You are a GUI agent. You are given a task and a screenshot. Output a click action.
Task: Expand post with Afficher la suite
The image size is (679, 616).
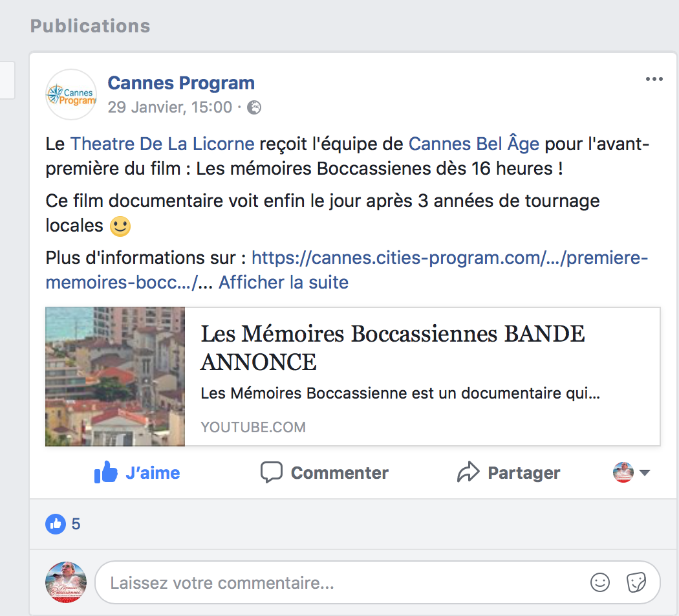[x=284, y=283]
